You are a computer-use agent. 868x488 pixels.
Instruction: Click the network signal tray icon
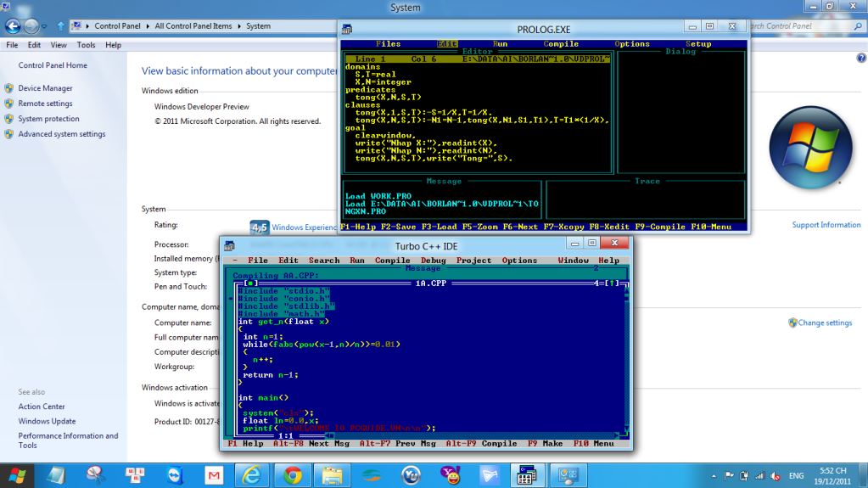click(760, 476)
